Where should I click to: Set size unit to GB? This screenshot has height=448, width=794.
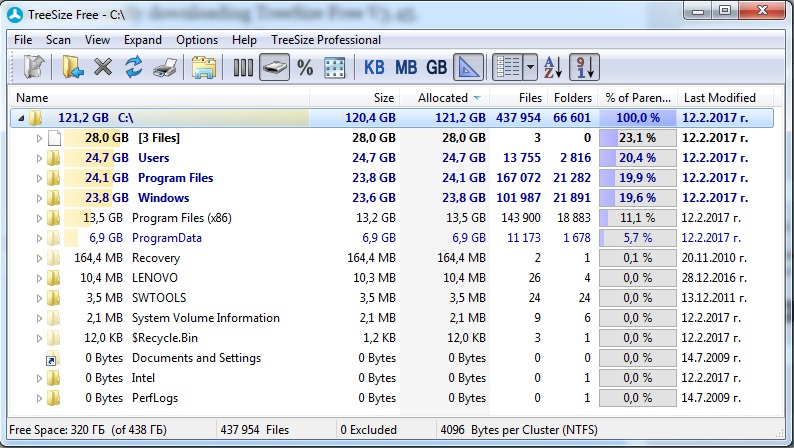pos(436,67)
